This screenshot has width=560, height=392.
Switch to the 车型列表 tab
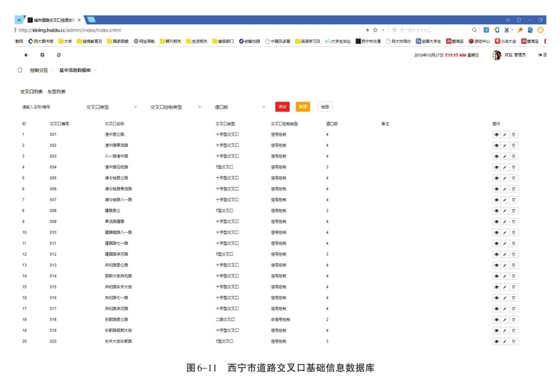(57, 92)
